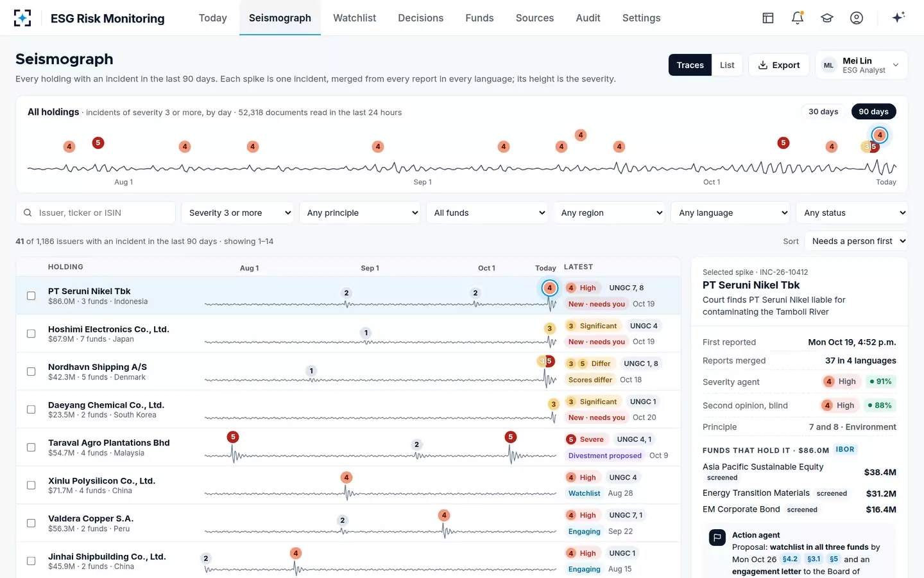
Task: Open the Any status filter
Action: [x=852, y=213]
